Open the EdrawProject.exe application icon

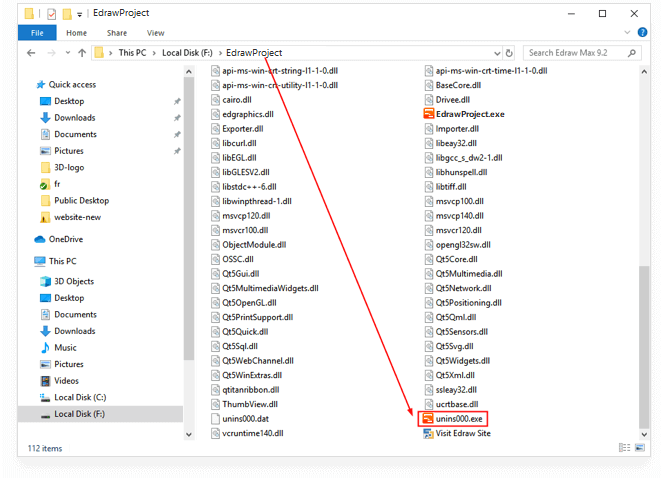(x=428, y=114)
